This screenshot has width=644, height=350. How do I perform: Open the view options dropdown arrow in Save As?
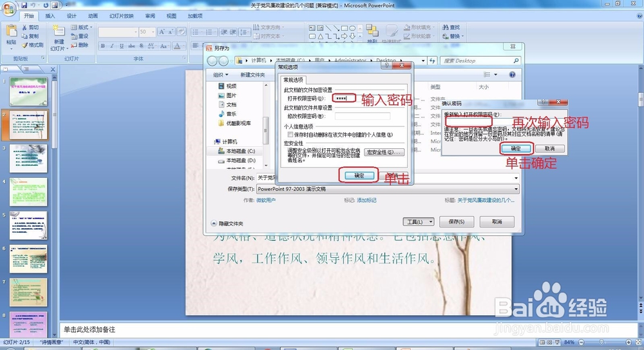pos(496,74)
